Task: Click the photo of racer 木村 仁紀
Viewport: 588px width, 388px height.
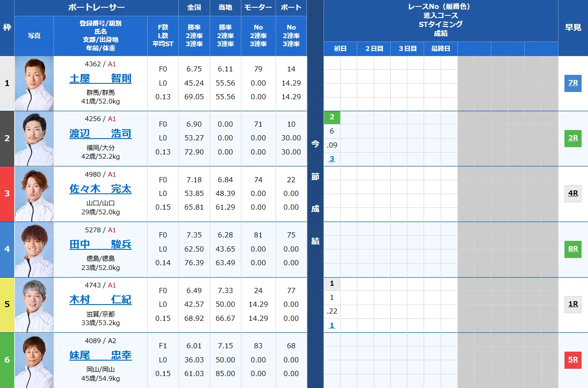Action: [x=34, y=305]
